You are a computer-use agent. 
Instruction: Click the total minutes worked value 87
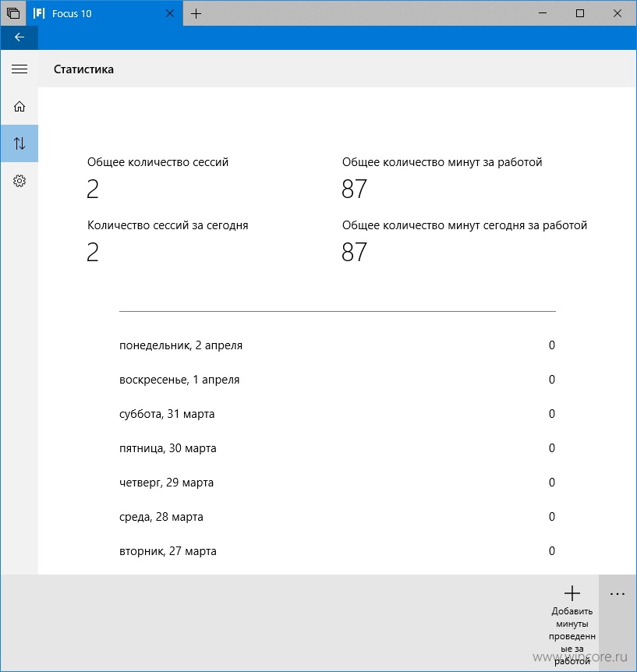[355, 189]
